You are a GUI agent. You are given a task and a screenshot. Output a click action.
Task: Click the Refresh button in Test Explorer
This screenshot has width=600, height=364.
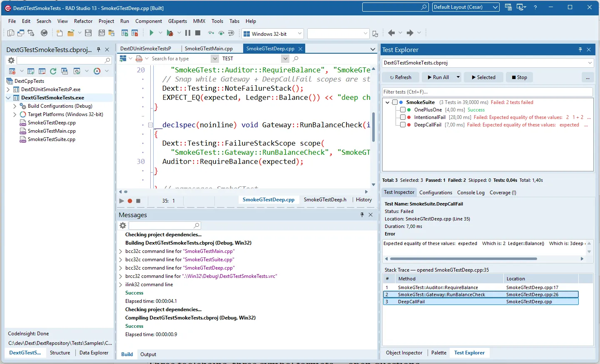(401, 77)
